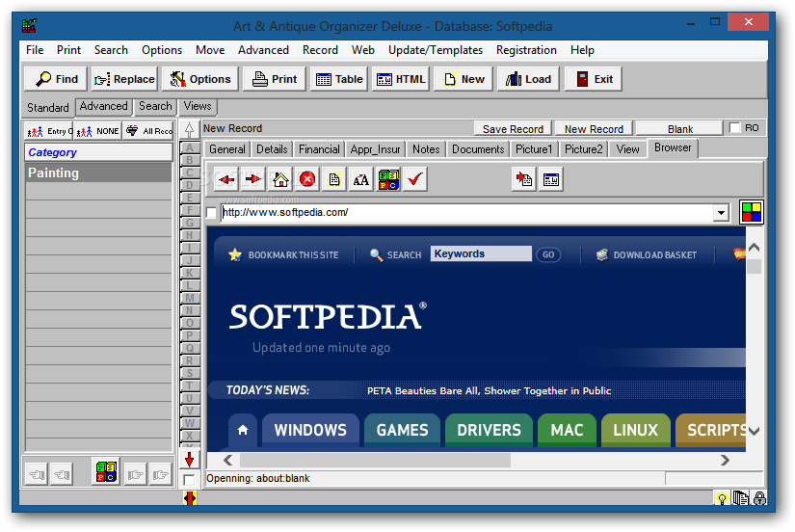Switch to the Financial tab
This screenshot has height=532, width=795.
pos(319,149)
